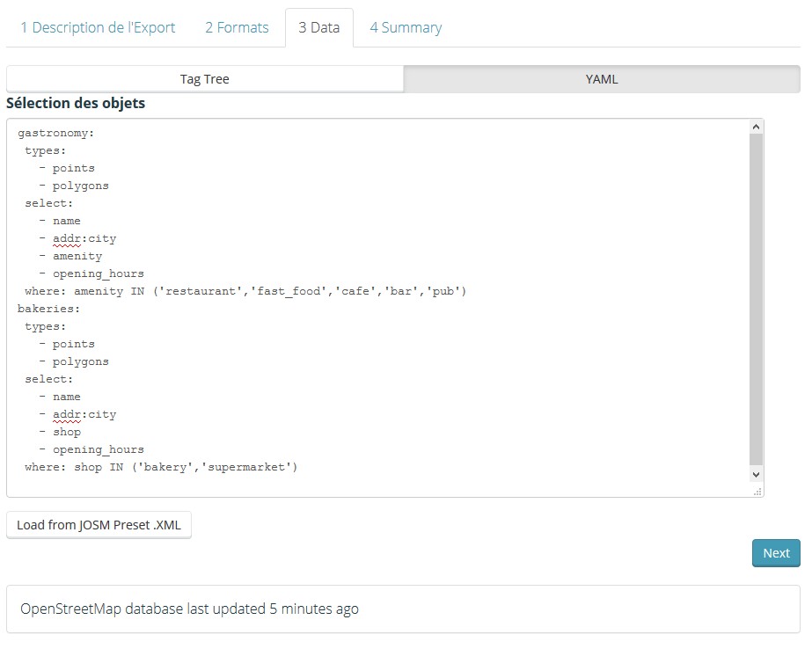This screenshot has height=649, width=812.
Task: Switch to Tag Tree view
Action: pyautogui.click(x=204, y=79)
